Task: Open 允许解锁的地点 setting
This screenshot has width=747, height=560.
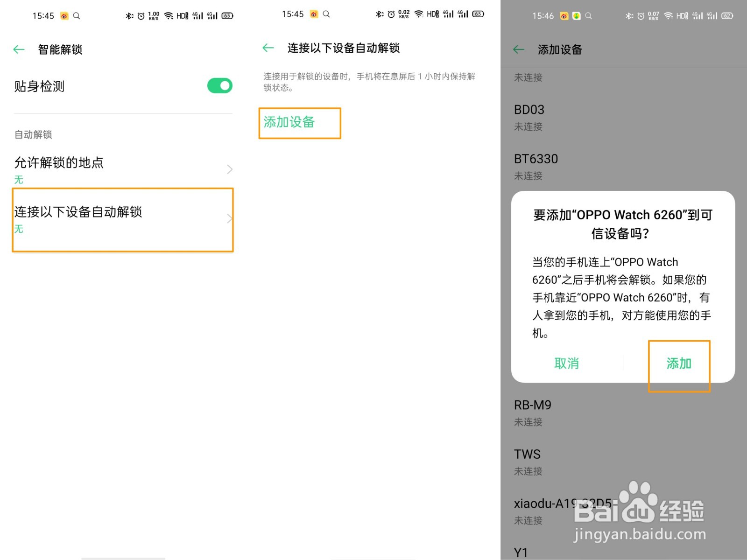Action: coord(123,169)
